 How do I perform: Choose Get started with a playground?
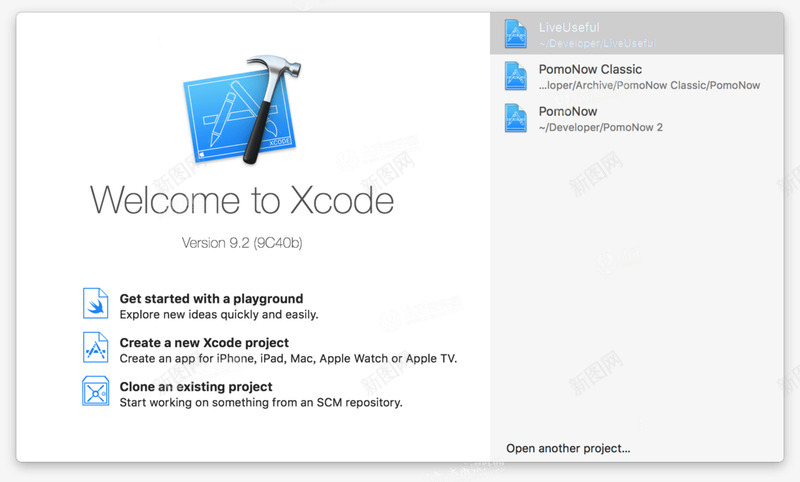211,298
